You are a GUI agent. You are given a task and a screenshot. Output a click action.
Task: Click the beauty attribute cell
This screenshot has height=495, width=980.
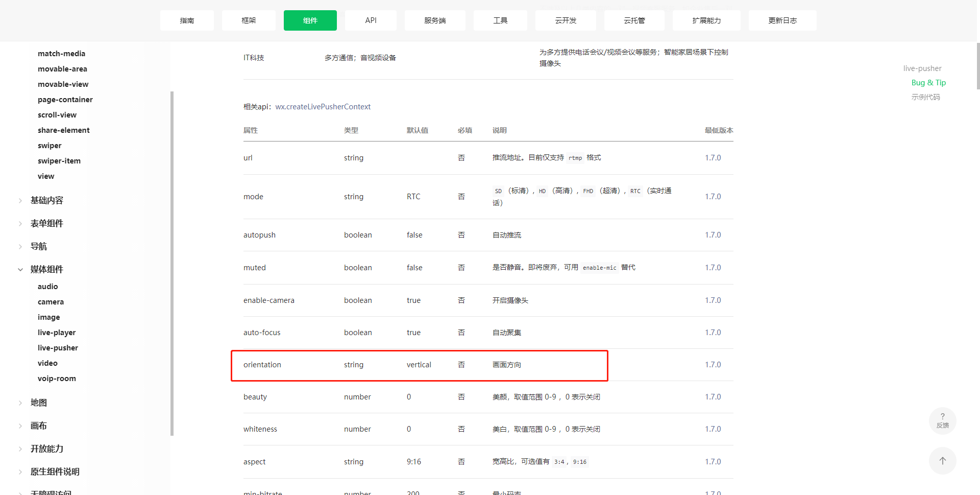point(255,397)
